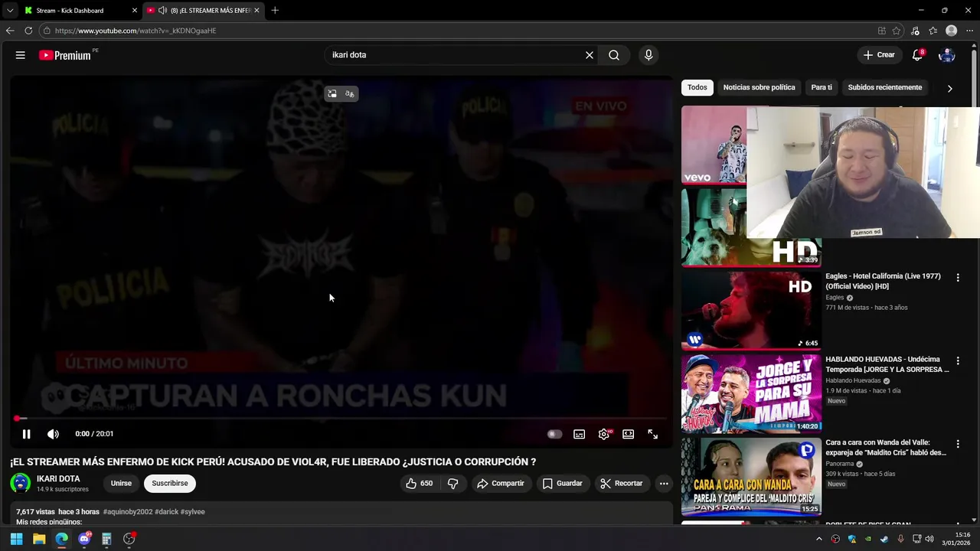Select the Subidos recientemente chip
980x551 pixels.
click(x=885, y=87)
